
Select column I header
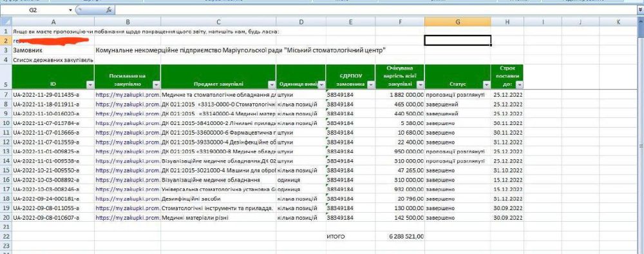tap(543, 22)
